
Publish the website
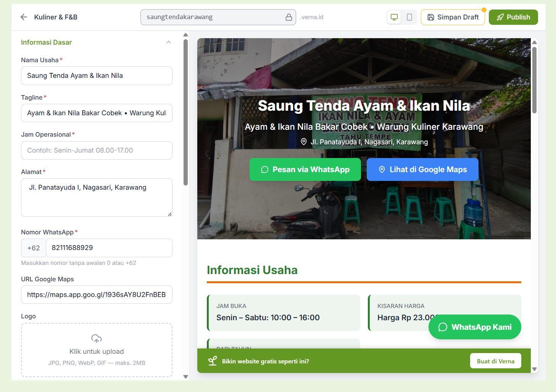513,17
